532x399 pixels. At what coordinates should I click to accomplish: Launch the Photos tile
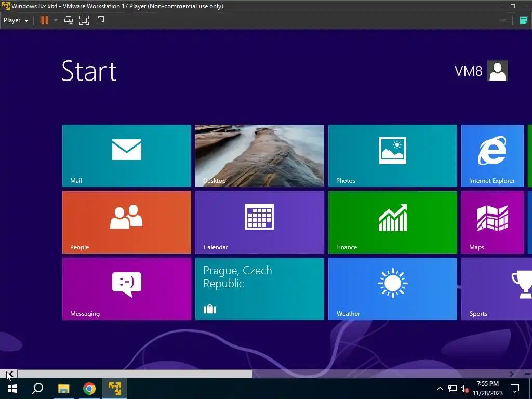click(x=393, y=156)
